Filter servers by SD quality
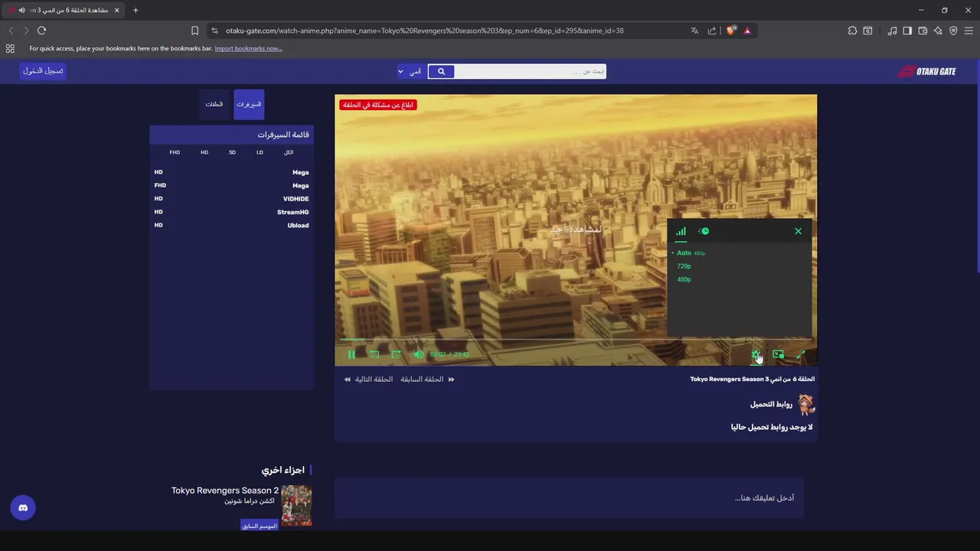Image resolution: width=980 pixels, height=551 pixels. (232, 152)
